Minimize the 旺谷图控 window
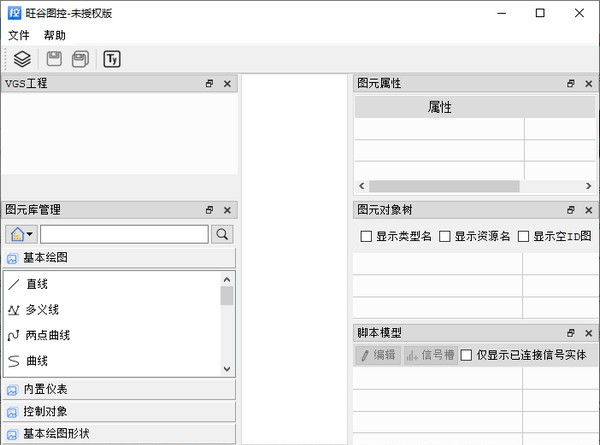600x445 pixels. click(x=502, y=13)
